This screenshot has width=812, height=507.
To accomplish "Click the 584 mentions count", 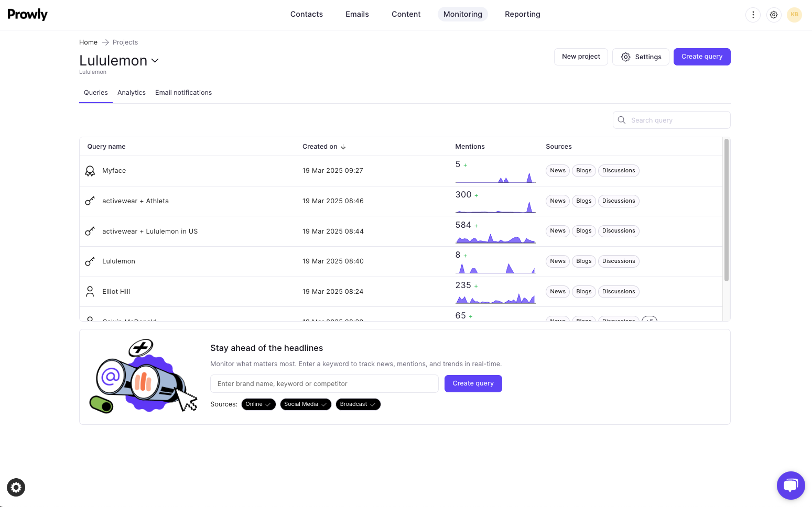I will (x=463, y=225).
